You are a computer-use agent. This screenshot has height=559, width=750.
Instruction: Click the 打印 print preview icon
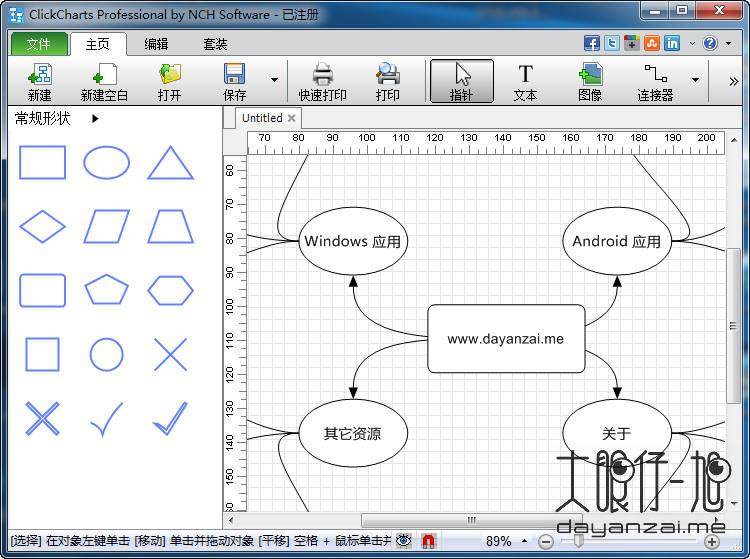tap(387, 82)
